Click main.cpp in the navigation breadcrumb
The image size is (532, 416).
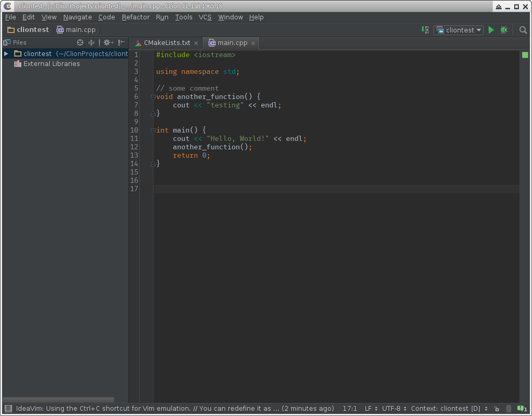[x=81, y=30]
